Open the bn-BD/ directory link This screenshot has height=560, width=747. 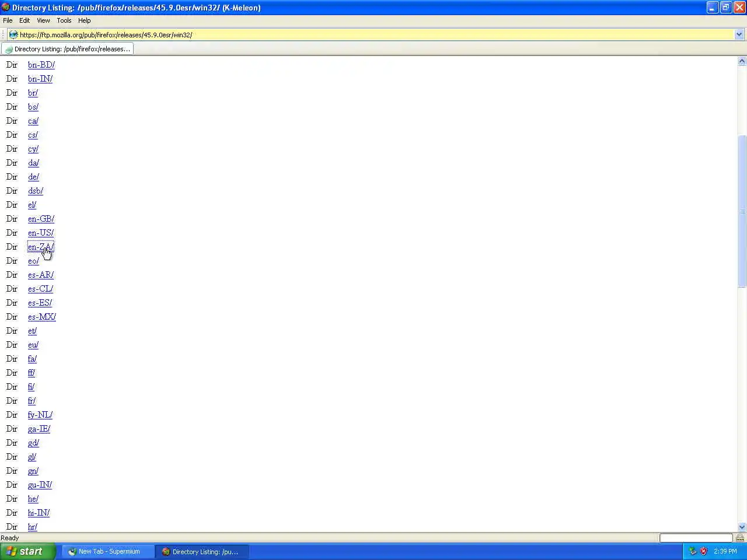(x=41, y=65)
